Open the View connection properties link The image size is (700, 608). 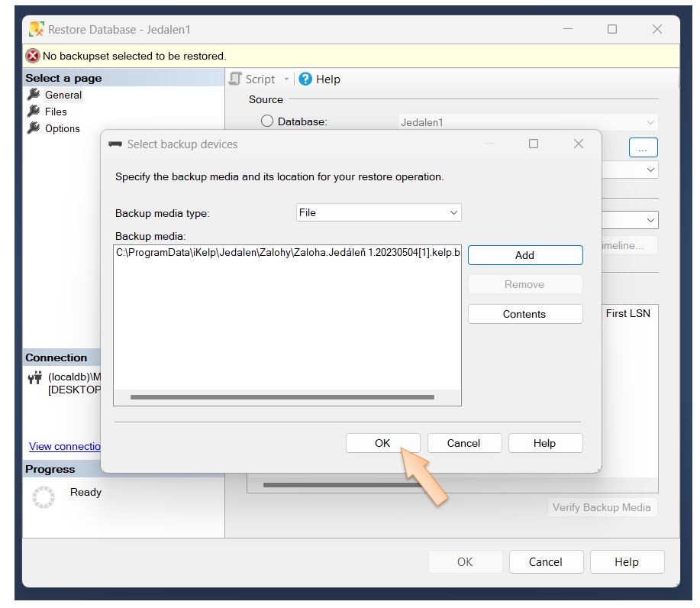(65, 446)
